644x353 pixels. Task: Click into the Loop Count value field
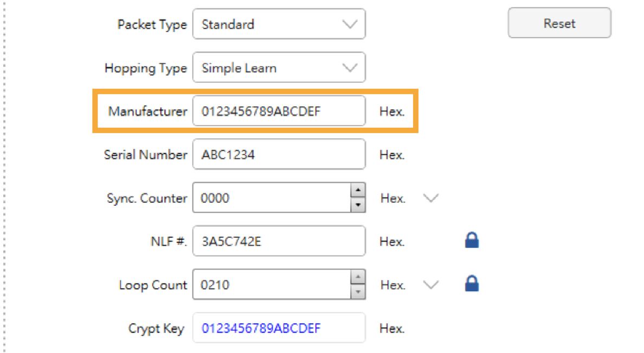pyautogui.click(x=272, y=285)
